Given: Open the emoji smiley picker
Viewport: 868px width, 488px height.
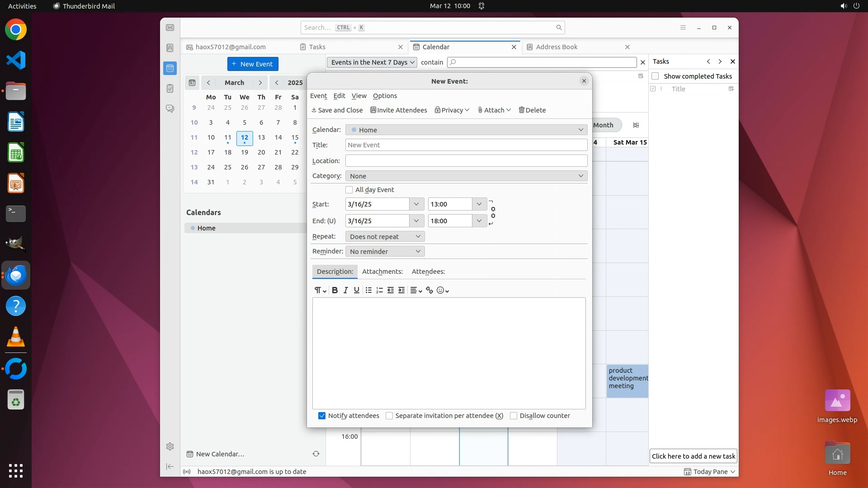Looking at the screenshot, I should [x=443, y=291].
